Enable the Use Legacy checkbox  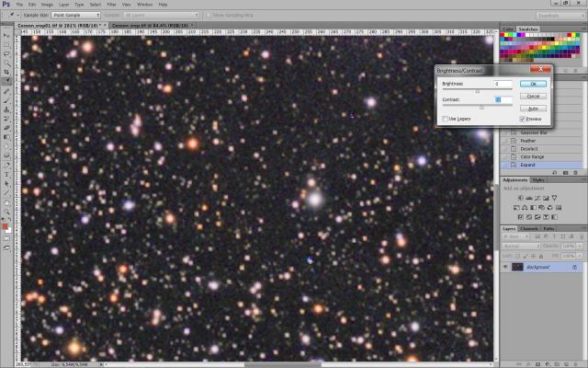[446, 119]
